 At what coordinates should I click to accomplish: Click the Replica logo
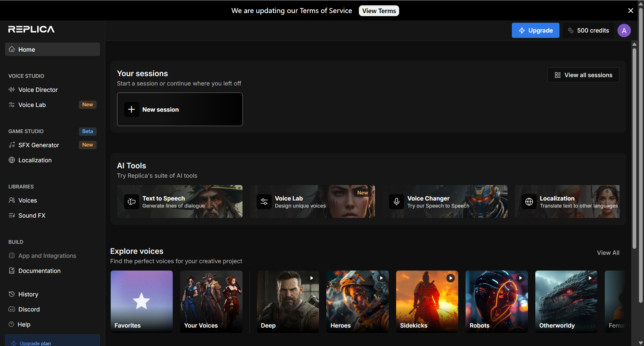pos(32,30)
